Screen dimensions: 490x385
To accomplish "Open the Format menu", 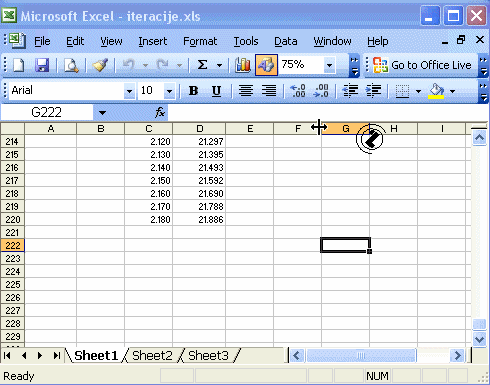I will (x=200, y=41).
